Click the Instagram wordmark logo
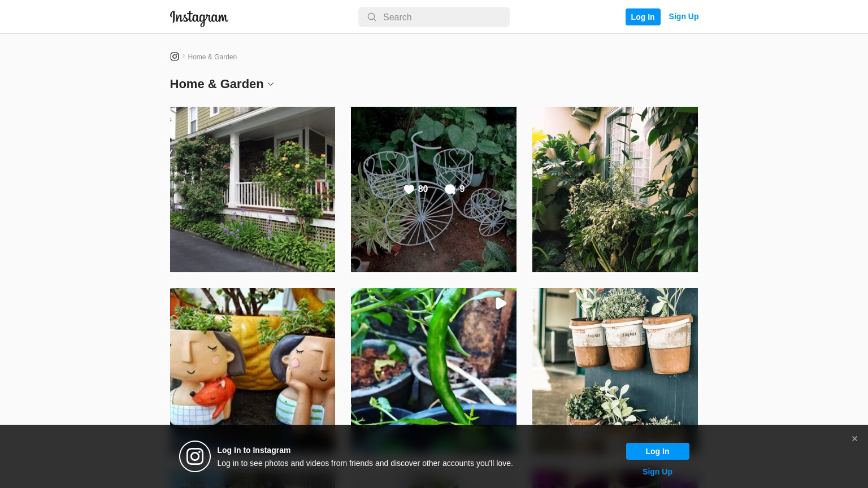This screenshot has height=488, width=868. pos(199,18)
